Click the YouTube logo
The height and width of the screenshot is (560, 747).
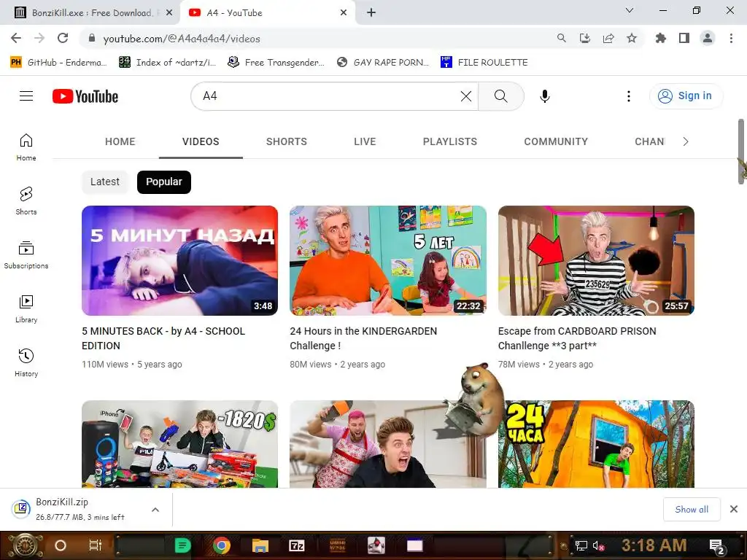pyautogui.click(x=85, y=96)
